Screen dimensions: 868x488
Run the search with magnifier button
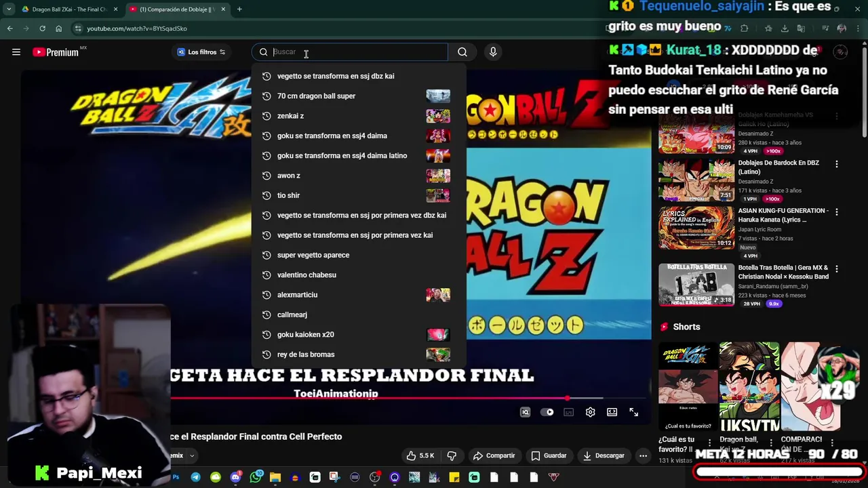coord(462,52)
